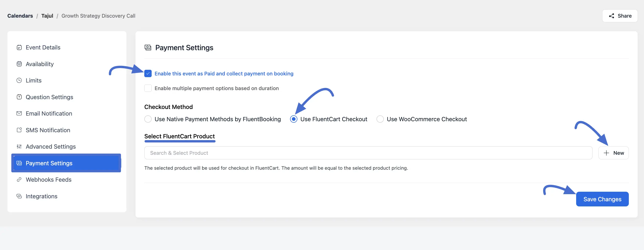
Task: Select Use WooCommerce Checkout
Action: coord(380,119)
